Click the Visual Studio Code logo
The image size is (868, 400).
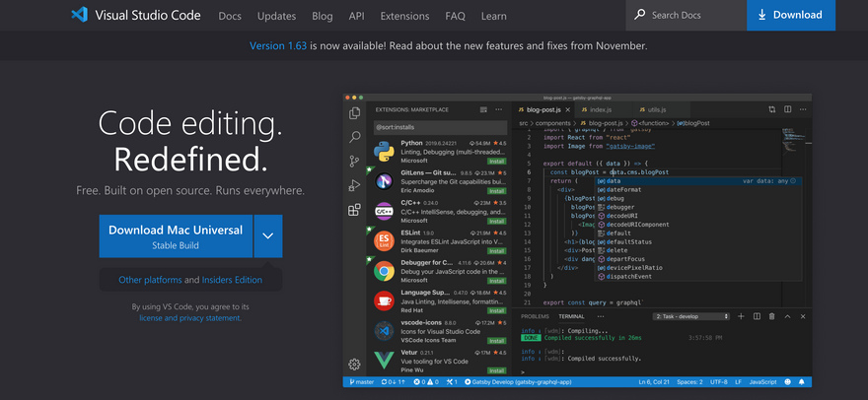(x=81, y=16)
